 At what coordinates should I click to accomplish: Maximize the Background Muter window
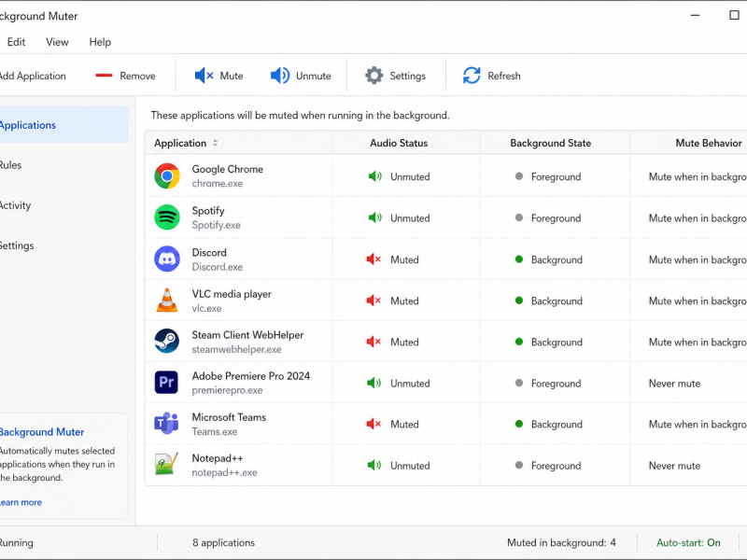click(734, 15)
